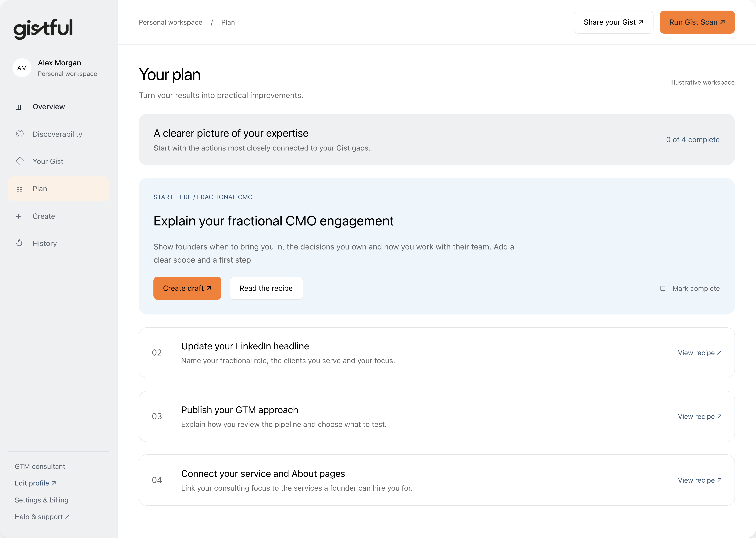The height and width of the screenshot is (538, 756).
Task: Click the History rotate icon
Action: coord(19,243)
